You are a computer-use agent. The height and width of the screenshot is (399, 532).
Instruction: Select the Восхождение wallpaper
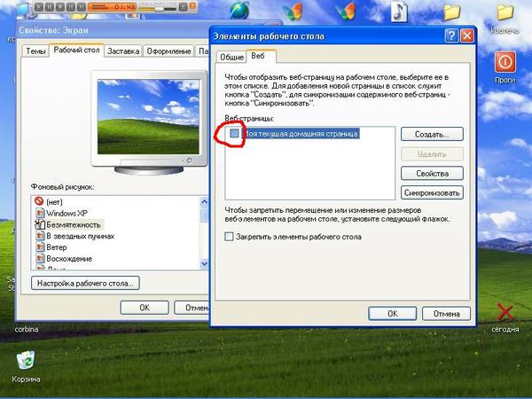[x=69, y=259]
